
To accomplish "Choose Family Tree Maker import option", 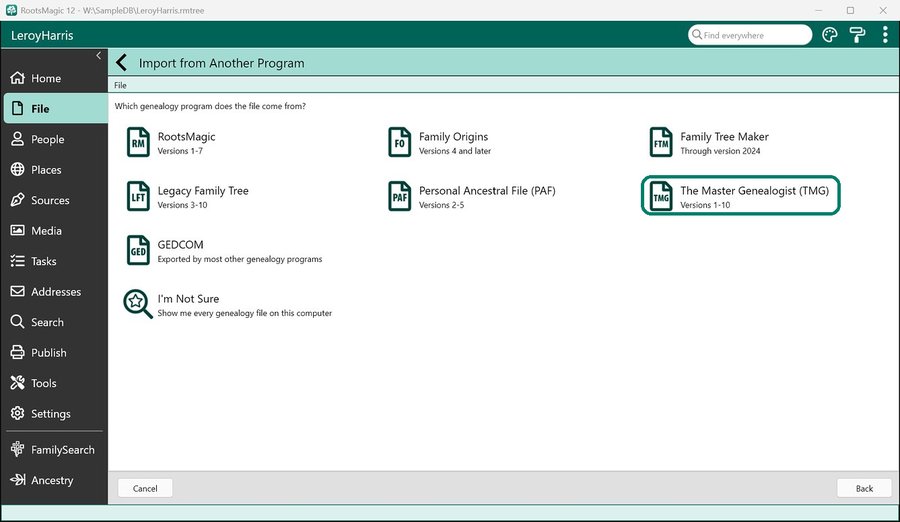I will (x=709, y=142).
